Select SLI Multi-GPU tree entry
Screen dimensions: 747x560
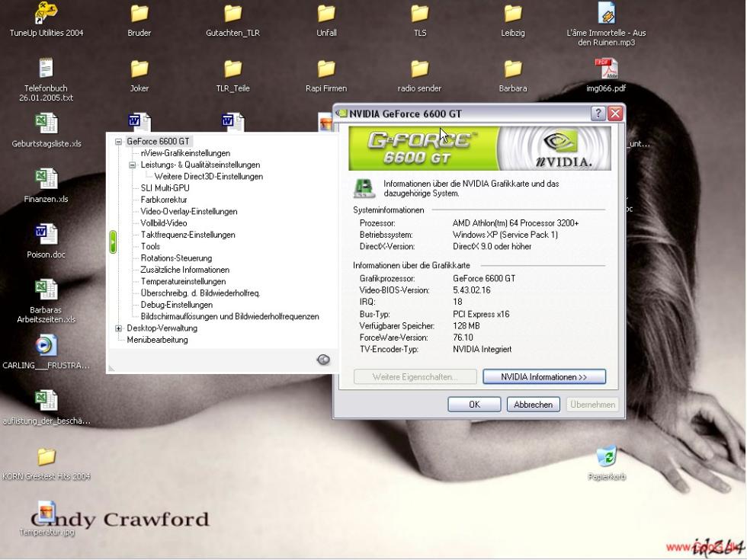coord(165,188)
